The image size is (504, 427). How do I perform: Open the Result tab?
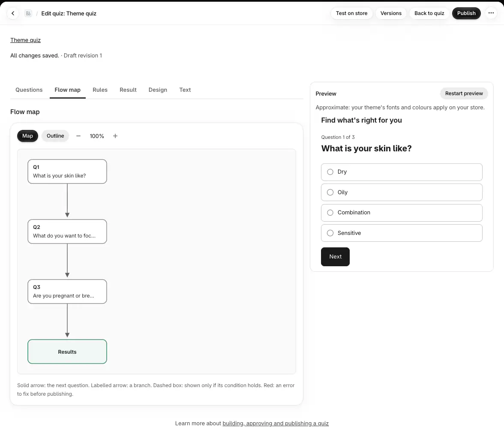(128, 90)
